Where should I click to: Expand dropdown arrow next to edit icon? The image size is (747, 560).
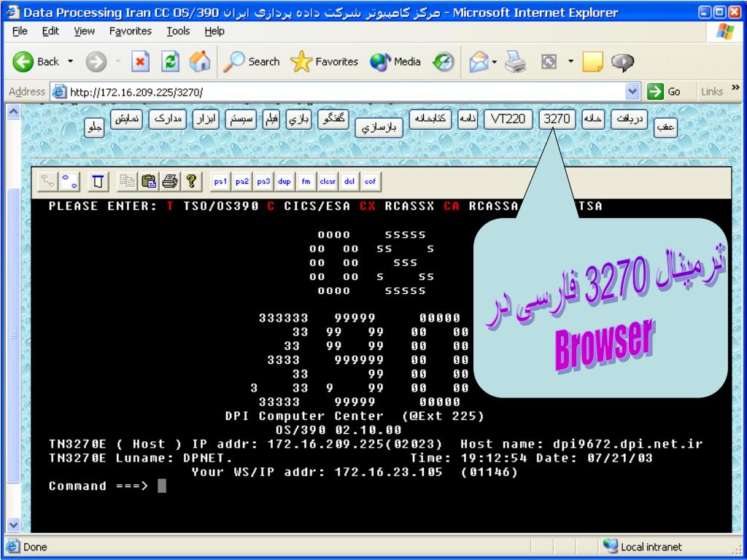570,61
